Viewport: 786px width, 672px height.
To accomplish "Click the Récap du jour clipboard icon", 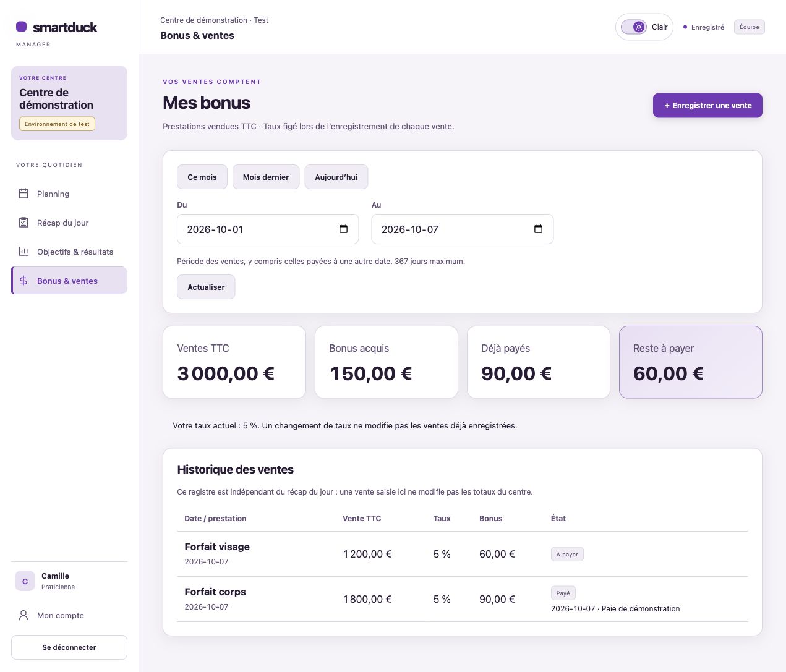I will (23, 223).
